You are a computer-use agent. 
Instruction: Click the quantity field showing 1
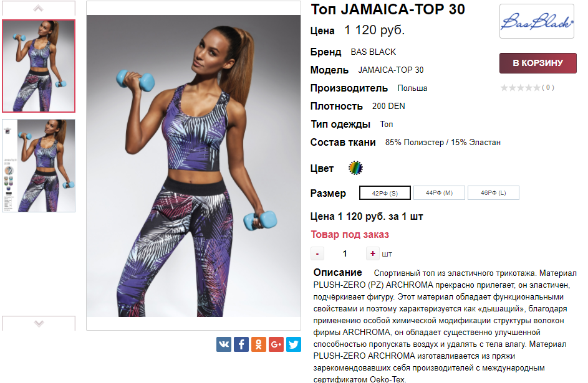pyautogui.click(x=345, y=254)
